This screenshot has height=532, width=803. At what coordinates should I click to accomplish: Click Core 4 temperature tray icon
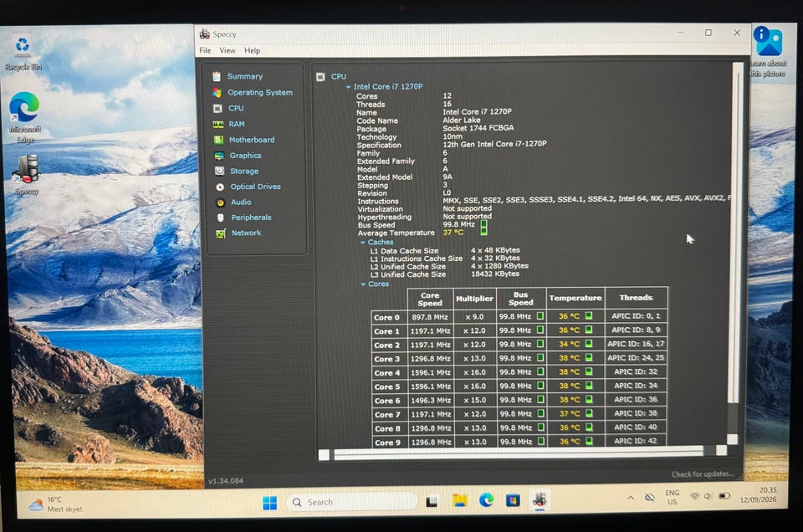589,371
